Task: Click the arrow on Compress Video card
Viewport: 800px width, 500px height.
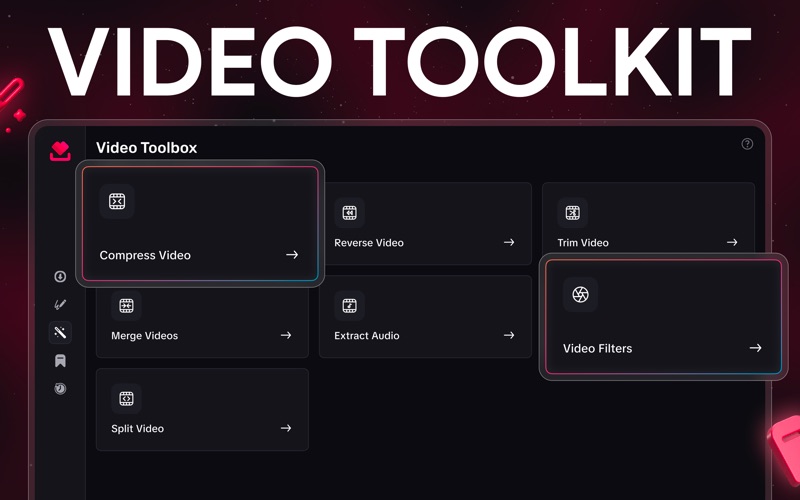Action: coord(292,255)
